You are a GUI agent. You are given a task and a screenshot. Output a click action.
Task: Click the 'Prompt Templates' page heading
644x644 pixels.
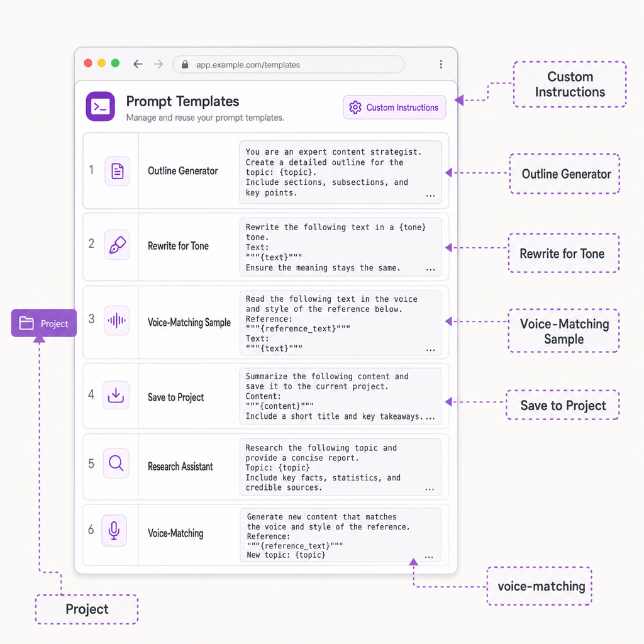[x=182, y=101]
